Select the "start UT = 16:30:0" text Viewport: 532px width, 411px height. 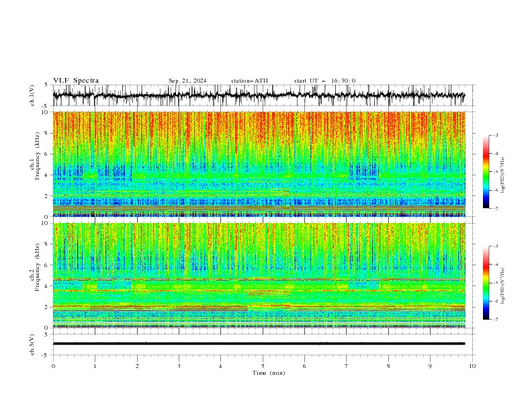click(324, 81)
